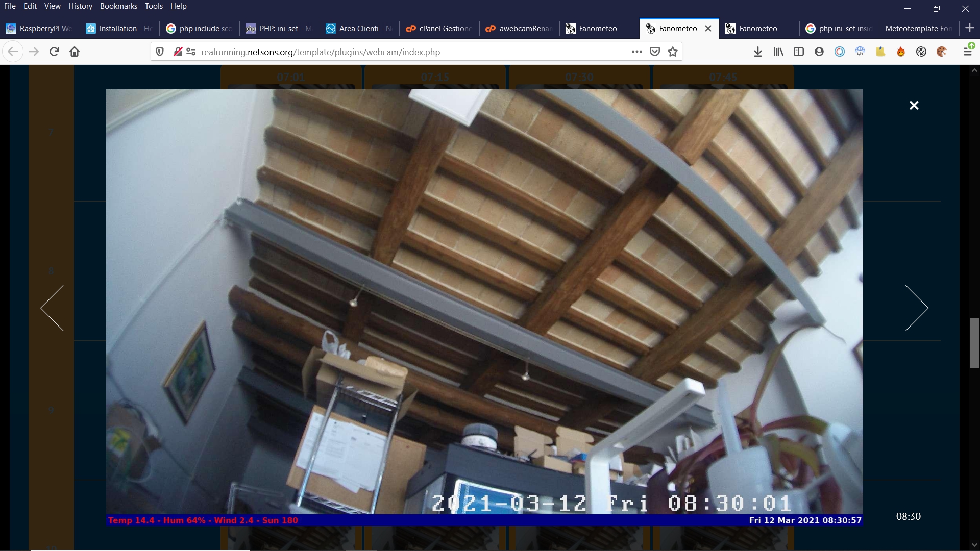Reload the current page
The width and height of the screenshot is (980, 551).
pyautogui.click(x=54, y=52)
